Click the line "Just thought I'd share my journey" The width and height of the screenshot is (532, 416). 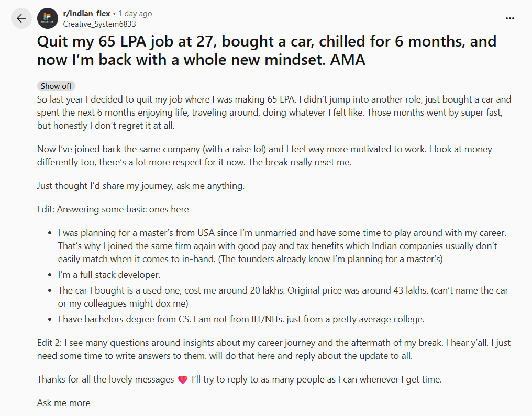coord(141,186)
